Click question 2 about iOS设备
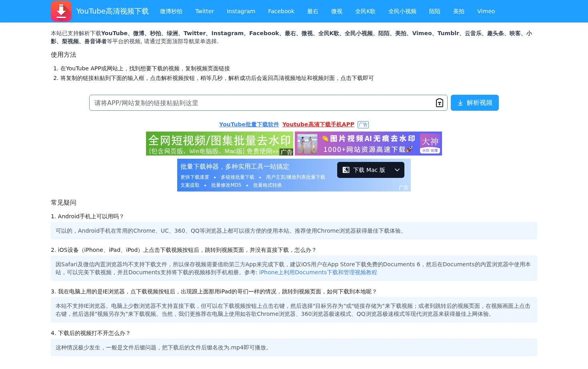 pos(184,250)
